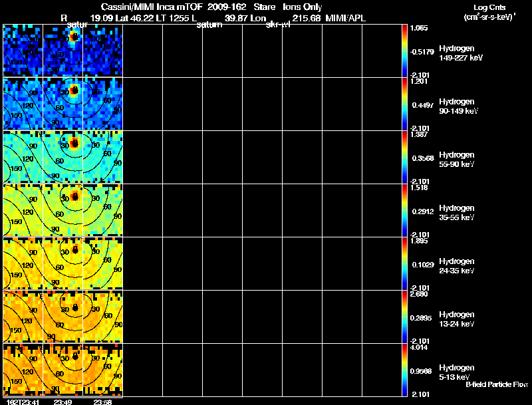Select the '2009-162' date in the title
The height and width of the screenshot is (405, 532).
pyautogui.click(x=227, y=7)
